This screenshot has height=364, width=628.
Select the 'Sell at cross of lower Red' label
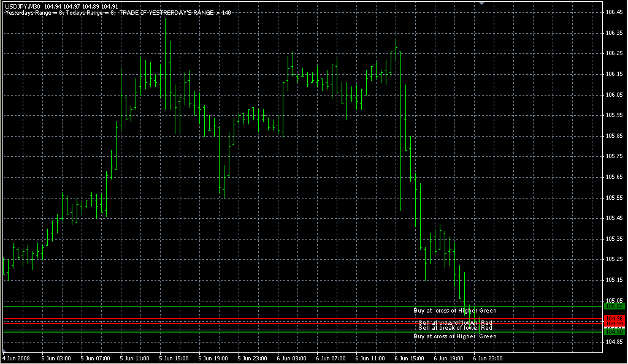pos(455,322)
